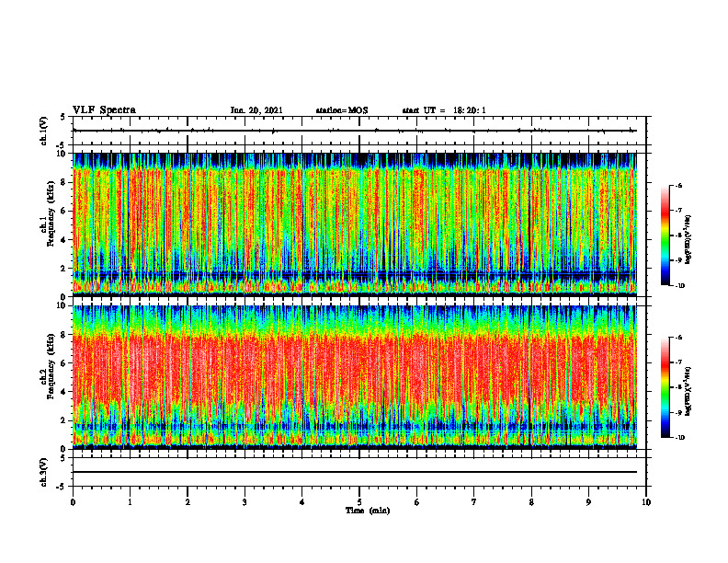The height and width of the screenshot is (563, 728).
Task: Click the '-6' label on ch.1 color bar
Action: [679, 186]
